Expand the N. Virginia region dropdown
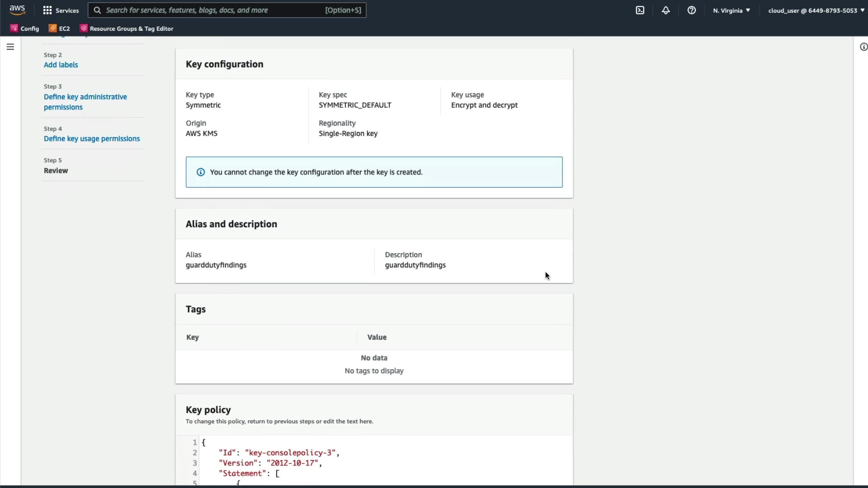This screenshot has width=868, height=488. tap(731, 10)
